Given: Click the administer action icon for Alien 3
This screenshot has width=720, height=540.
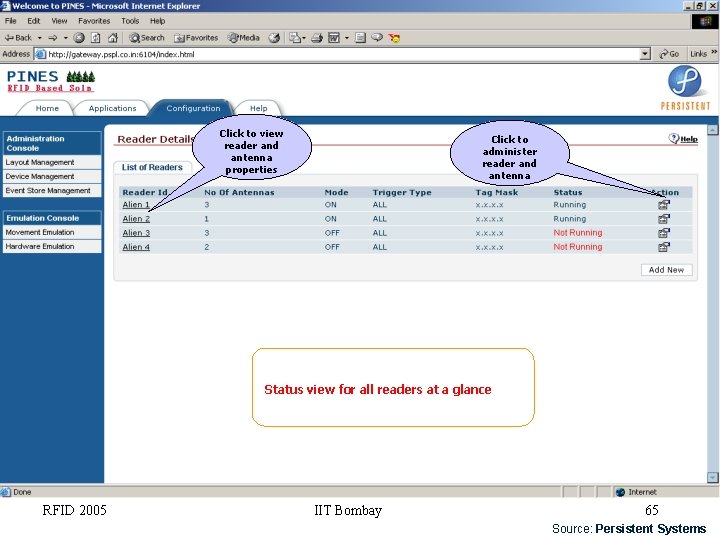Looking at the screenshot, I should click(664, 233).
